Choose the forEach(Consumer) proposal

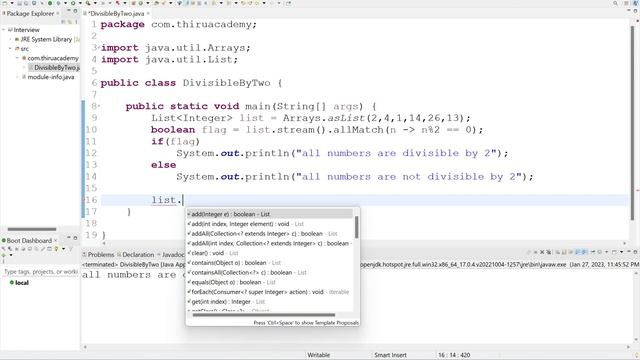point(269,292)
